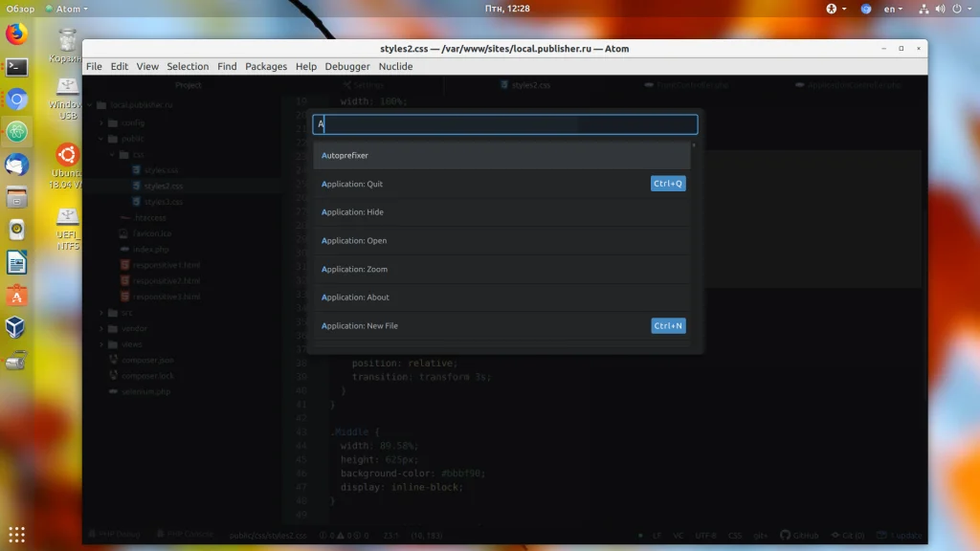The image size is (980, 551).
Task: Open the PHP Debug panel in status bar
Action: coord(114,534)
